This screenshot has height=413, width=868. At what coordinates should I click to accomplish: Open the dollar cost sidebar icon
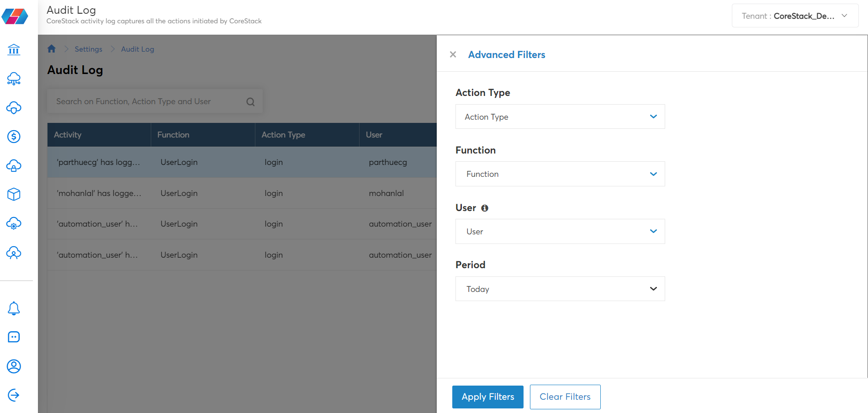14,137
